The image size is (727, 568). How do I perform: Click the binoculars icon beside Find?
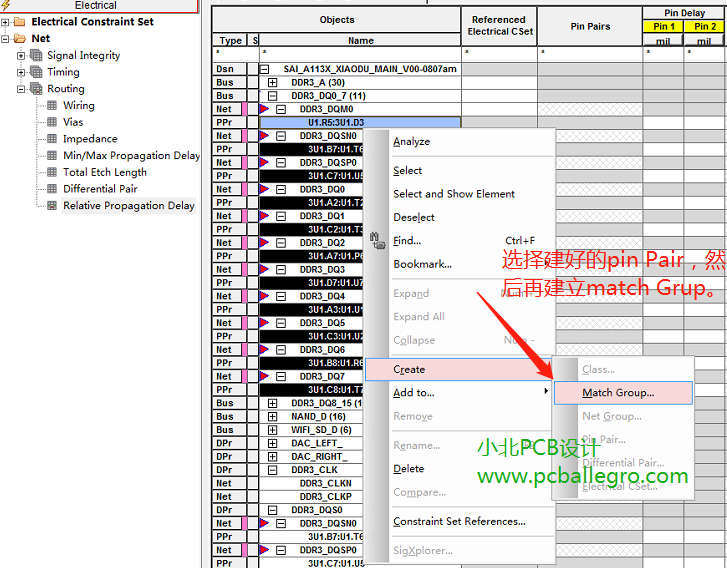coord(377,240)
